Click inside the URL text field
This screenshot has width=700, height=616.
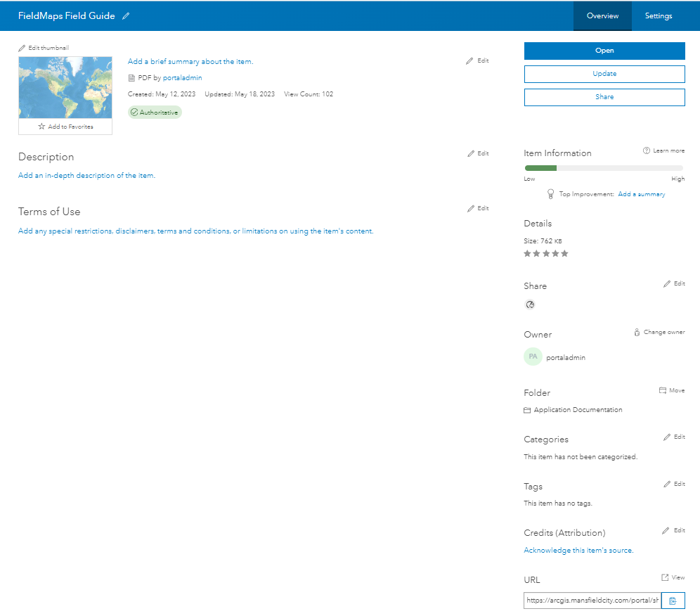589,601
